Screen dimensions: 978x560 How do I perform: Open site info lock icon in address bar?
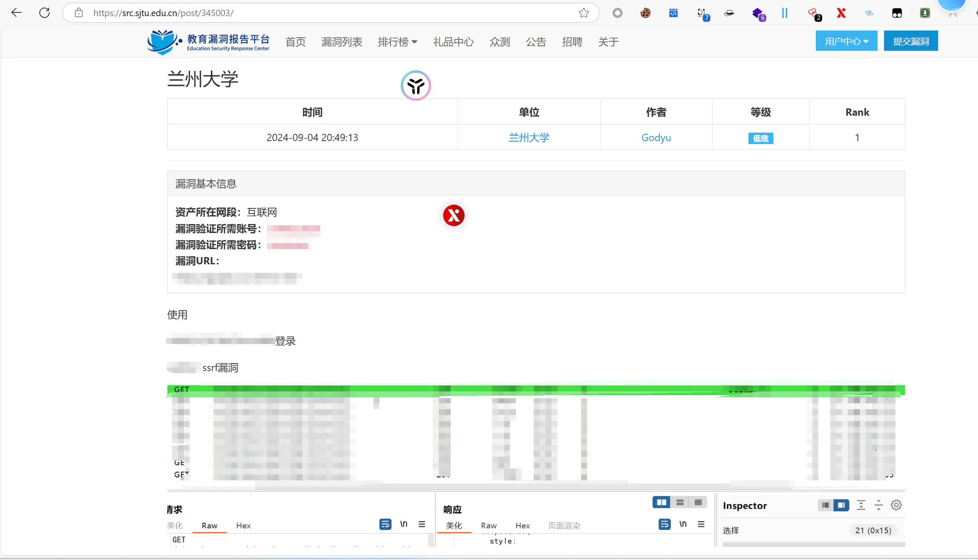point(79,13)
